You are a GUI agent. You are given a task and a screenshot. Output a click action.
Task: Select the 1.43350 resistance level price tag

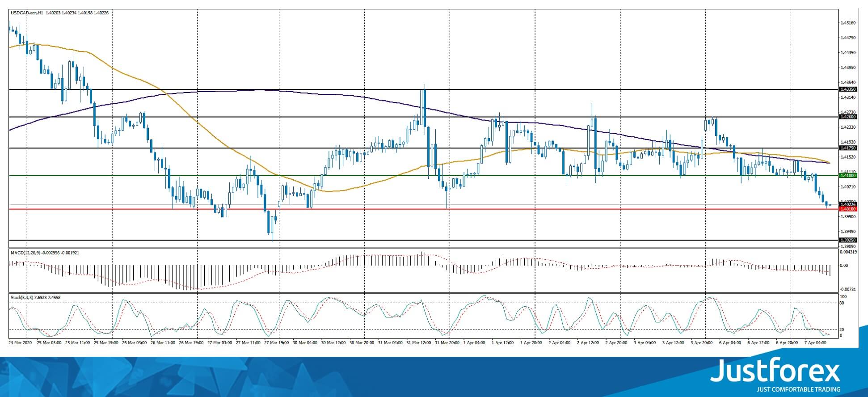tap(848, 89)
